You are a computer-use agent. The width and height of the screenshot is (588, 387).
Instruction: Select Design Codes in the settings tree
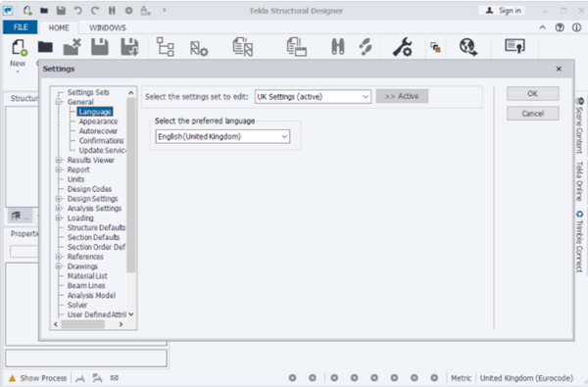[89, 189]
